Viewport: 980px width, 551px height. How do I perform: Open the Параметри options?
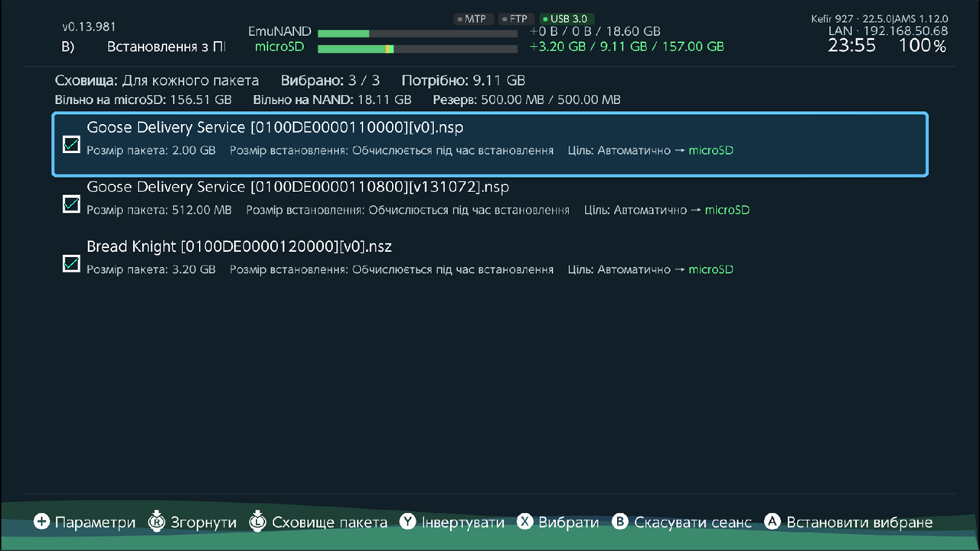[95, 522]
